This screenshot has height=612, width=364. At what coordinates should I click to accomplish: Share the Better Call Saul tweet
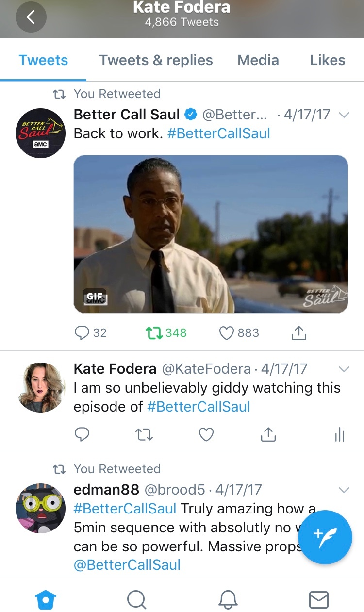(x=299, y=333)
